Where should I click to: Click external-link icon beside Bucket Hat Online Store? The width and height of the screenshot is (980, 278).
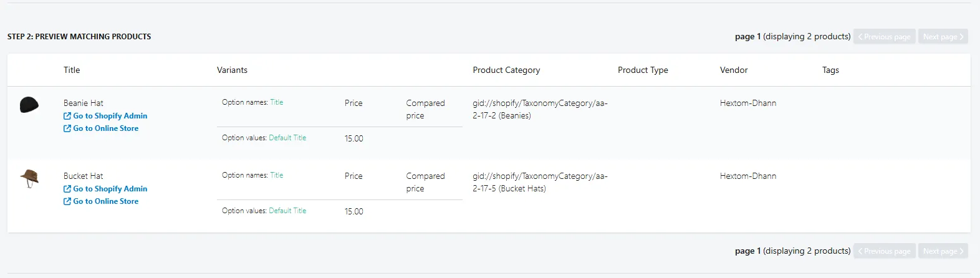point(67,201)
